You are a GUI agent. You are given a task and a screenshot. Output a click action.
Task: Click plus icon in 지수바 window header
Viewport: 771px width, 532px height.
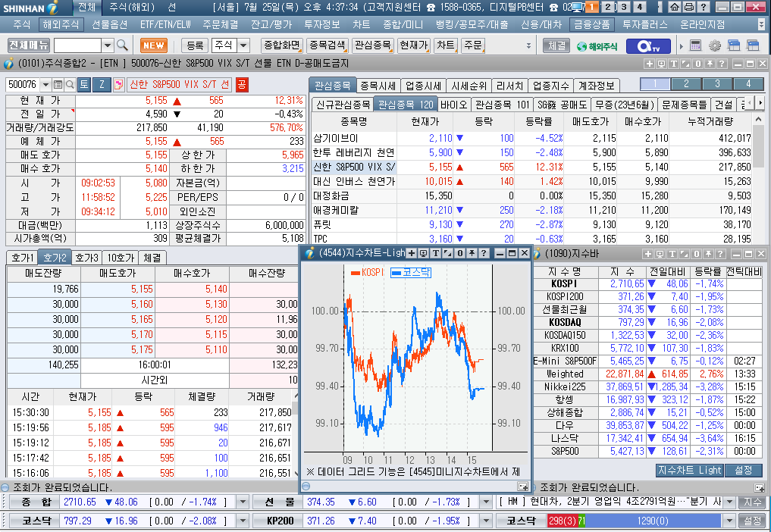[x=647, y=254]
